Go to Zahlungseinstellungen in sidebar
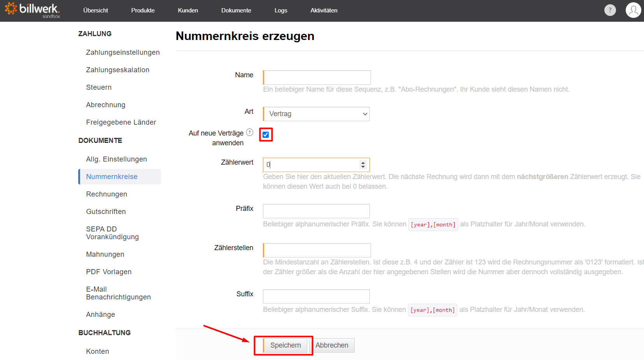 pos(123,52)
